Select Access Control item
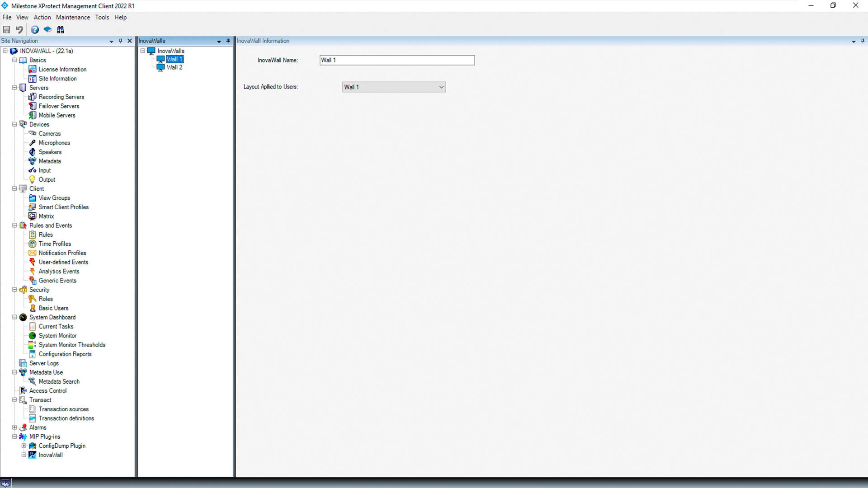 point(48,391)
